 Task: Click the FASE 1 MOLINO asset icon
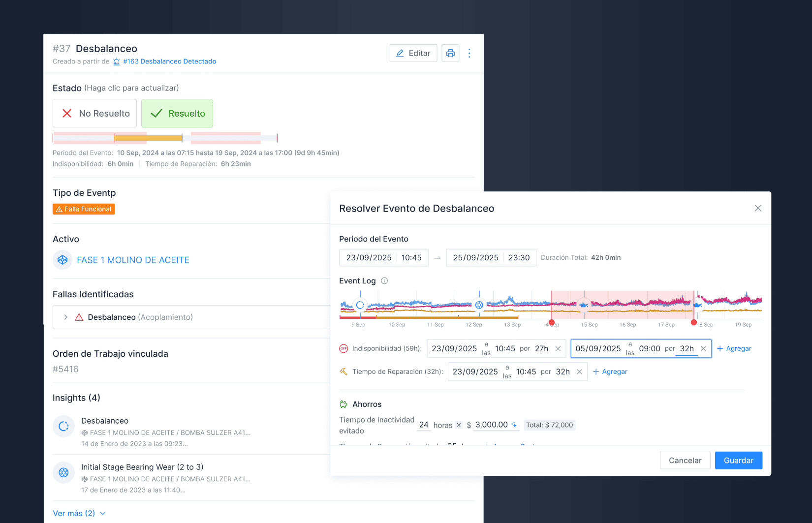[62, 260]
